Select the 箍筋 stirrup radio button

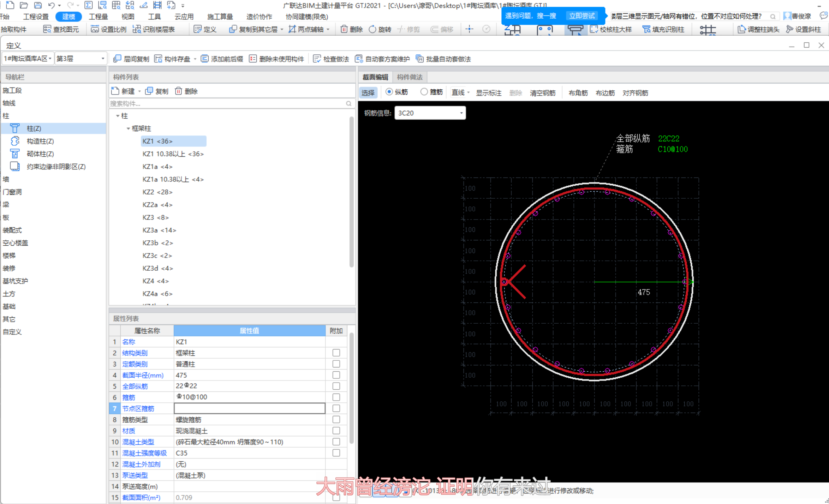(424, 92)
